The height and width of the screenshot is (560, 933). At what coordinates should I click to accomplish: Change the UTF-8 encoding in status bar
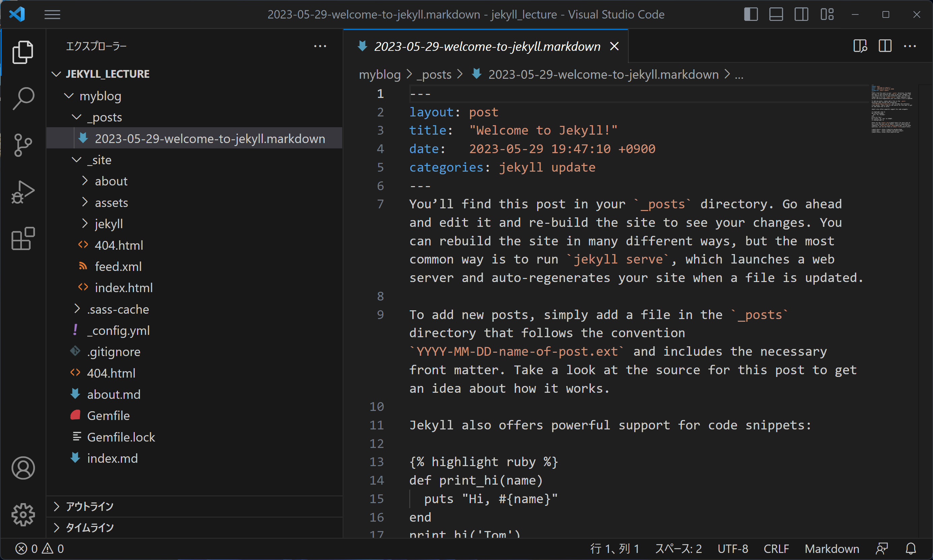[x=733, y=549]
